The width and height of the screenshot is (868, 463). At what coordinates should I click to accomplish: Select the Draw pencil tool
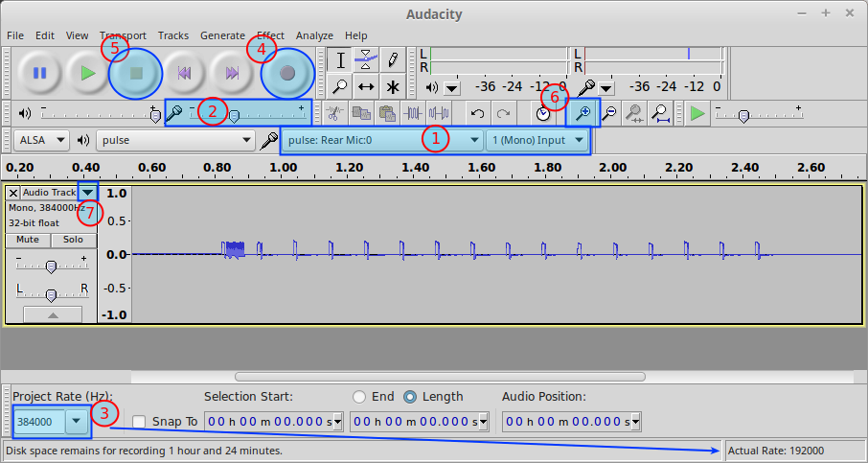393,60
